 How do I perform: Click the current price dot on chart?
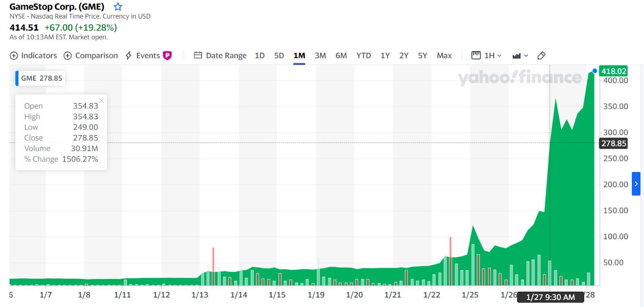594,71
